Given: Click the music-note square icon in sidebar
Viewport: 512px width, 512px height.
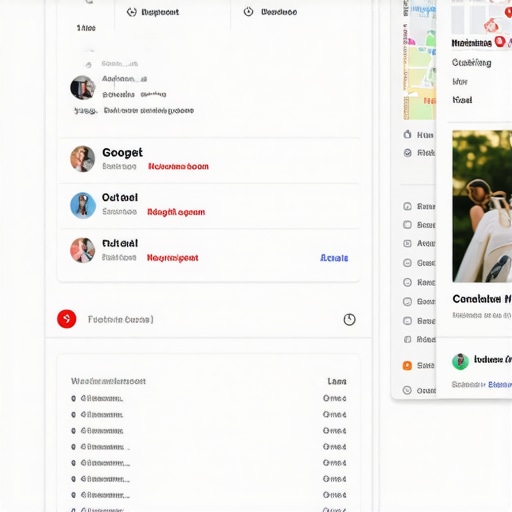Looking at the screenshot, I should point(407,206).
